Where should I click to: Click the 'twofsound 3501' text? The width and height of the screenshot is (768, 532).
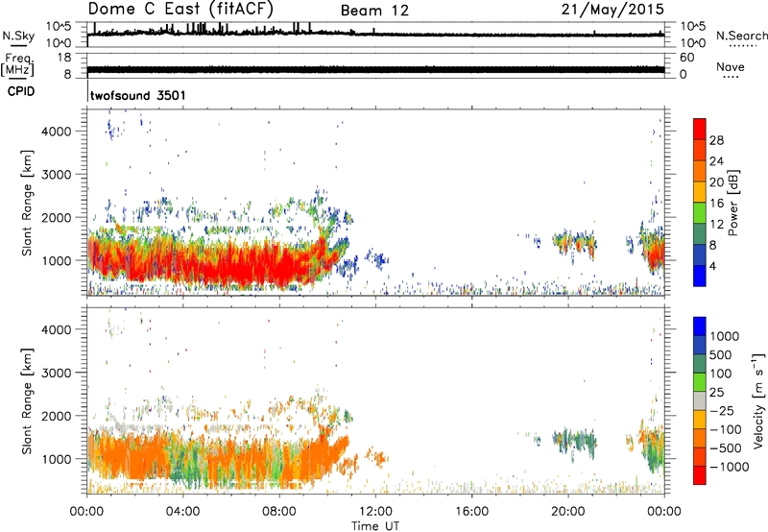click(138, 95)
